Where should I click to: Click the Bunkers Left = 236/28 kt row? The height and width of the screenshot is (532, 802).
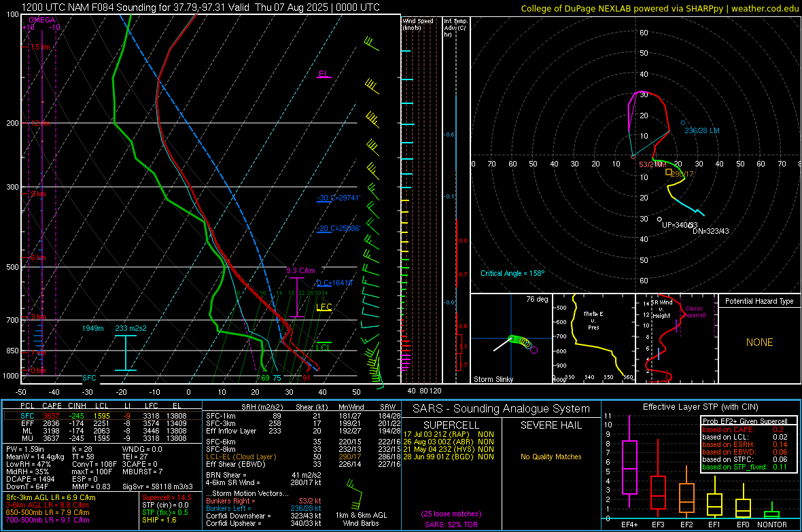coord(264,508)
